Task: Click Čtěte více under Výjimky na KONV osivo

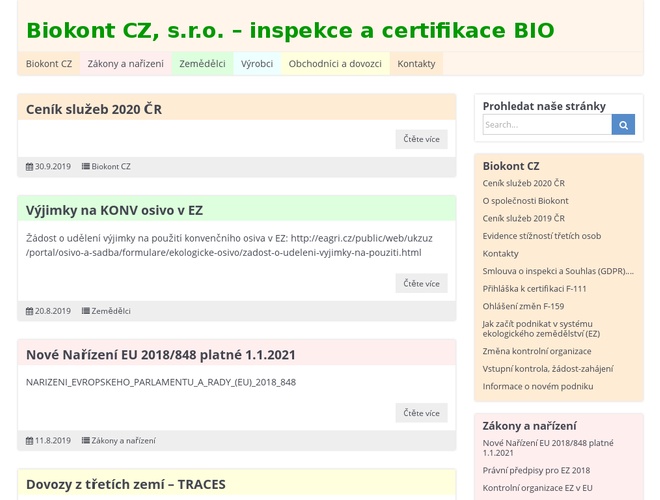Action: coord(421,283)
